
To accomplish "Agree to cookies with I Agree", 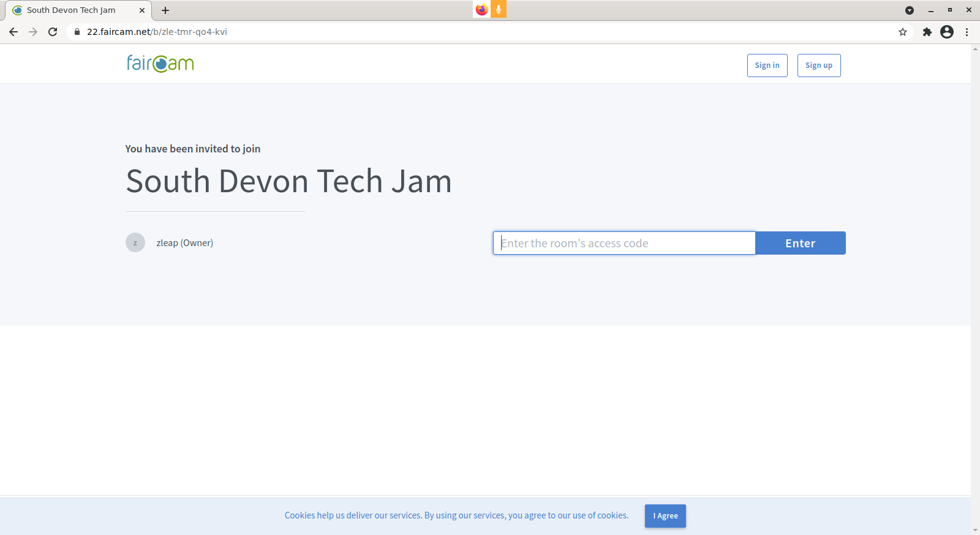I will tap(665, 516).
